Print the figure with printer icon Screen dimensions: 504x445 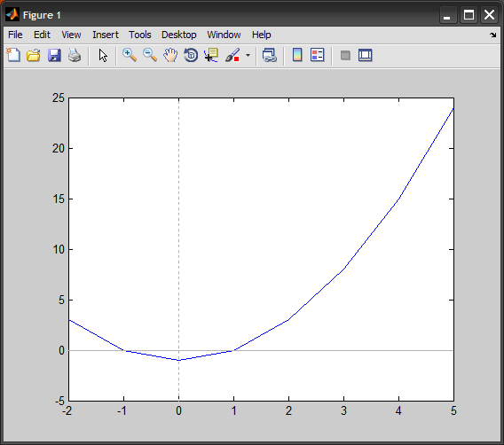(x=75, y=55)
